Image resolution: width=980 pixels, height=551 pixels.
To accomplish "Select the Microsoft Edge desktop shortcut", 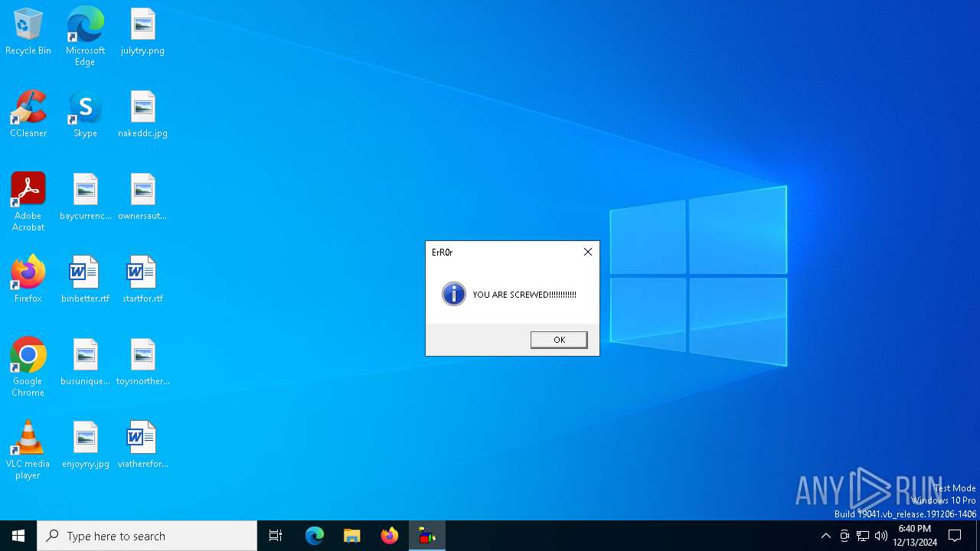I will coord(85,37).
